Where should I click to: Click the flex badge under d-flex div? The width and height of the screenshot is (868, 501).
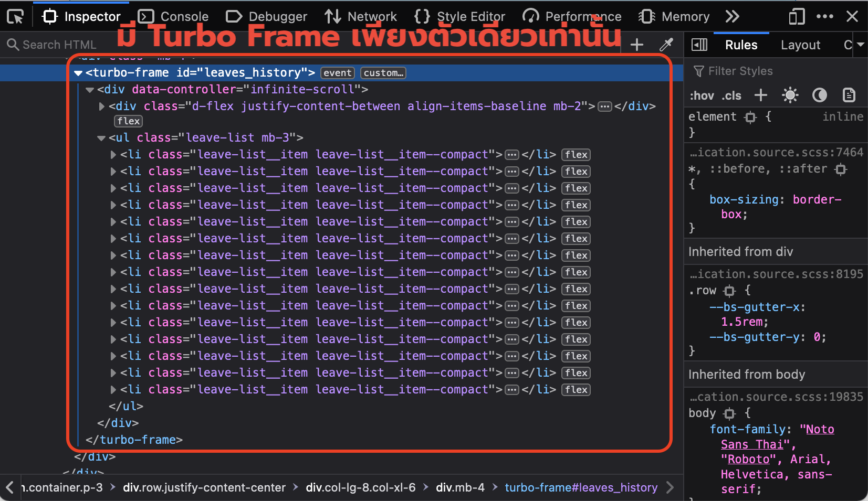click(128, 121)
